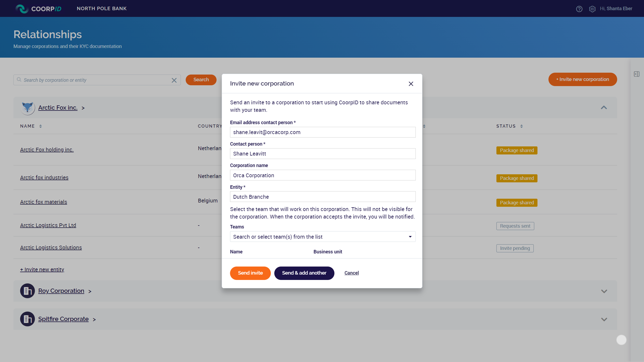Screen dimensions: 644x362
Task: Toggle sorting on the STATUS column
Action: (x=522, y=126)
